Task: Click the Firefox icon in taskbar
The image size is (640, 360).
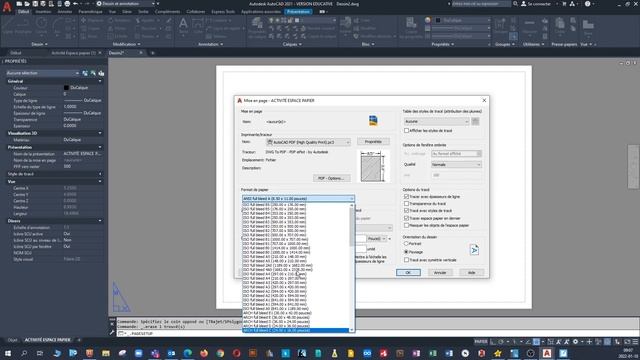Action: coord(204,353)
